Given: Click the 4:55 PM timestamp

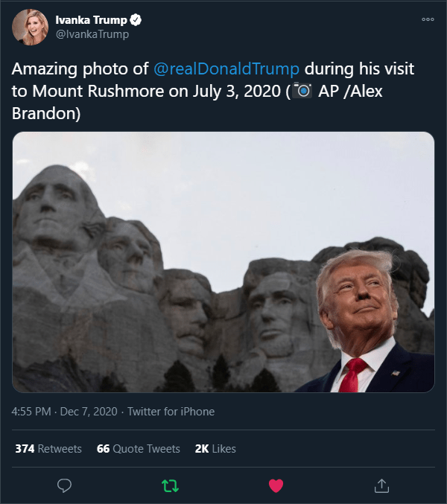Looking at the screenshot, I should coord(31,412).
